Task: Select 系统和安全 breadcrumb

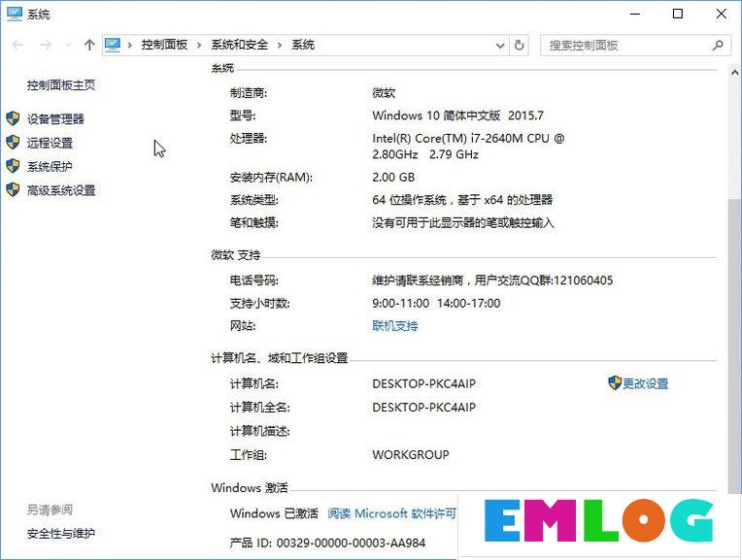Action: click(x=240, y=45)
